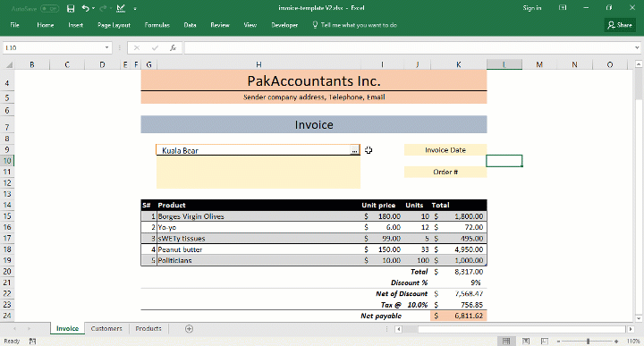Click vertical scroll down arrow
The image size is (644, 346).
[639, 318]
